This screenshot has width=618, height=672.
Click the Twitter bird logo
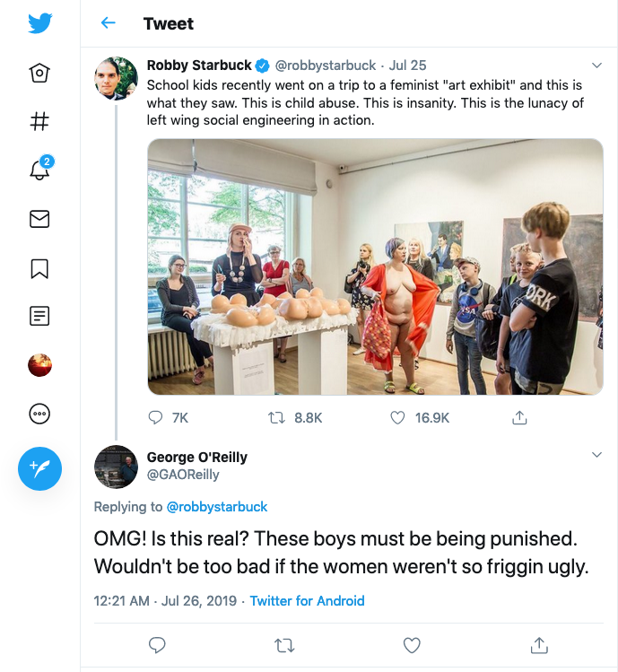pyautogui.click(x=39, y=23)
